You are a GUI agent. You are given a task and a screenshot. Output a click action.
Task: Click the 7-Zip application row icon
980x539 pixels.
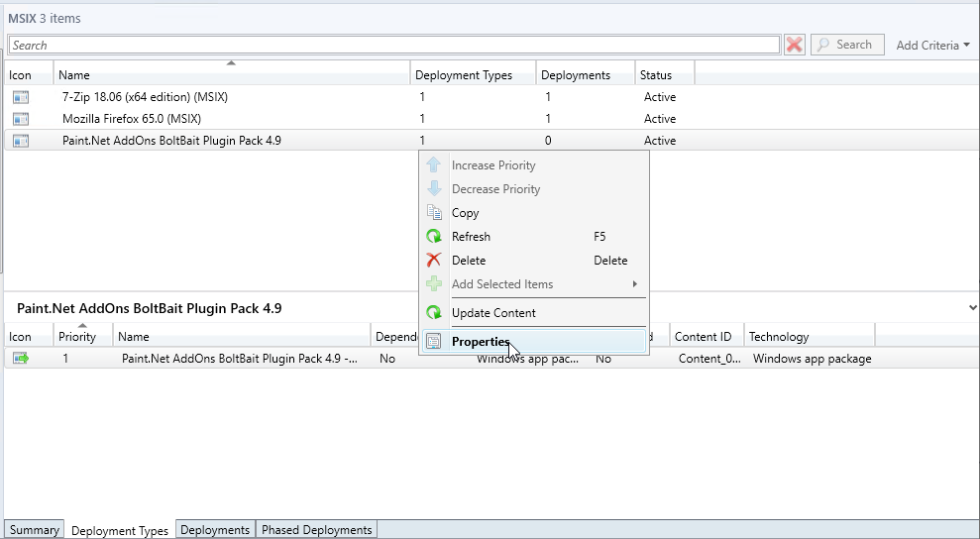pyautogui.click(x=21, y=97)
